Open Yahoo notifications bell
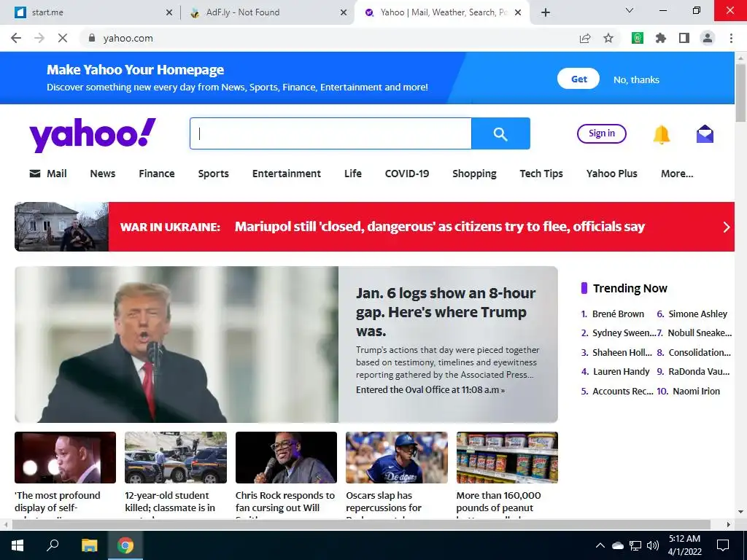Viewport: 747px width, 560px height. 661,135
